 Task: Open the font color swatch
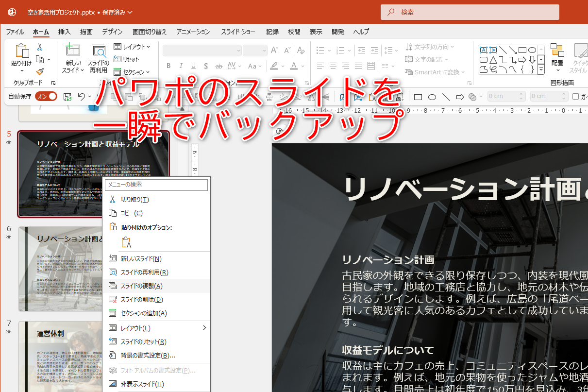coord(294,66)
